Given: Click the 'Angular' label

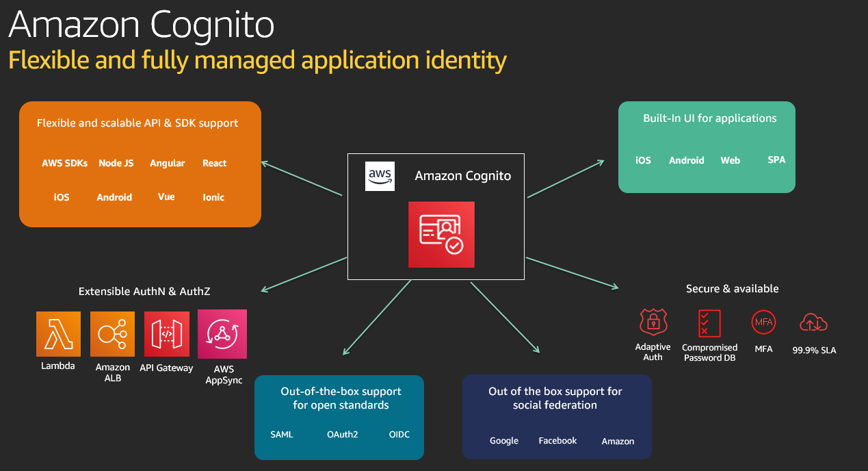Looking at the screenshot, I should click(168, 163).
